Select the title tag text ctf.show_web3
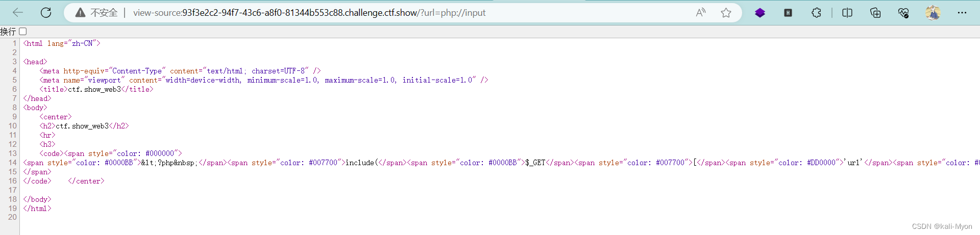This screenshot has height=235, width=980. [x=94, y=89]
